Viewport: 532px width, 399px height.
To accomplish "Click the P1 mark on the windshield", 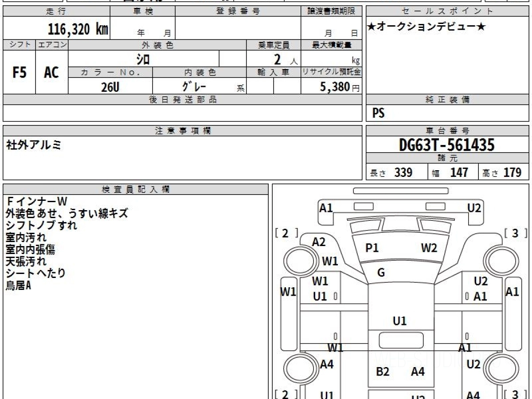I will [372, 248].
